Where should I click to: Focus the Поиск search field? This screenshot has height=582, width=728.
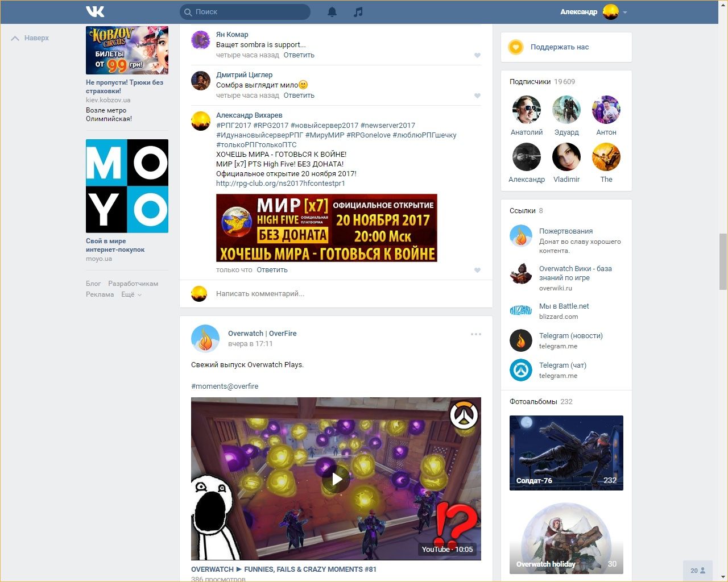tap(245, 11)
